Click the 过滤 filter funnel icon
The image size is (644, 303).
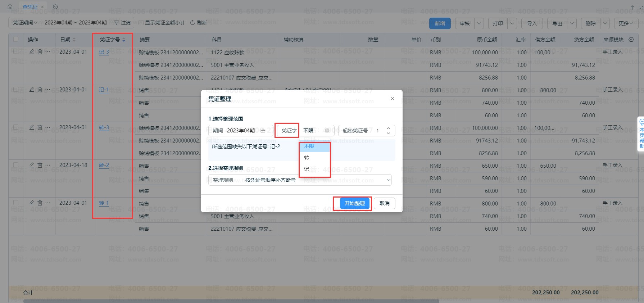(117, 23)
